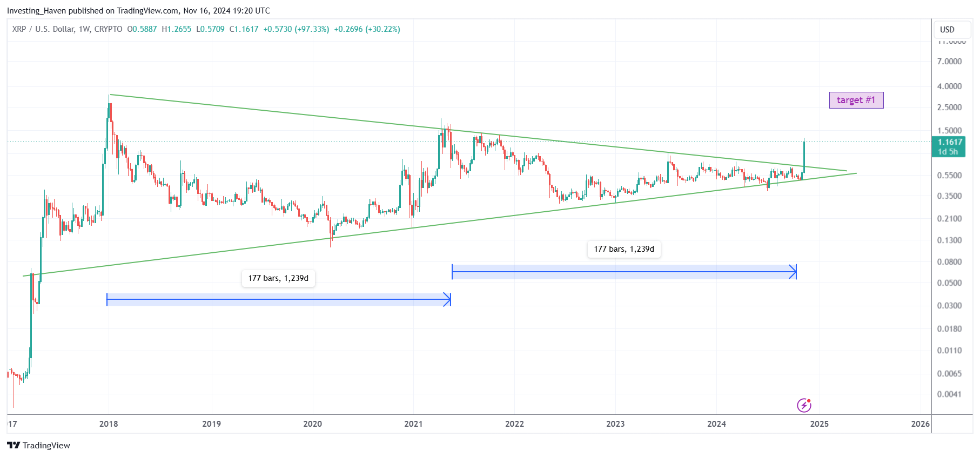Click the 'Investing_Haven published on TradingView.com' header

coord(92,11)
